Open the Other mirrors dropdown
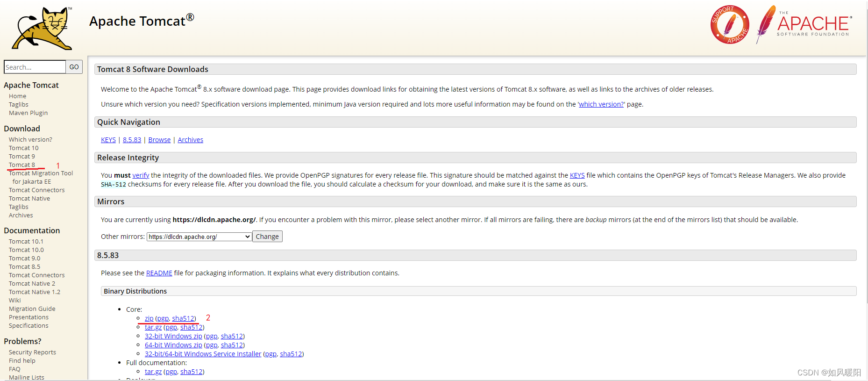Screen dimensions: 868x381 coord(199,237)
